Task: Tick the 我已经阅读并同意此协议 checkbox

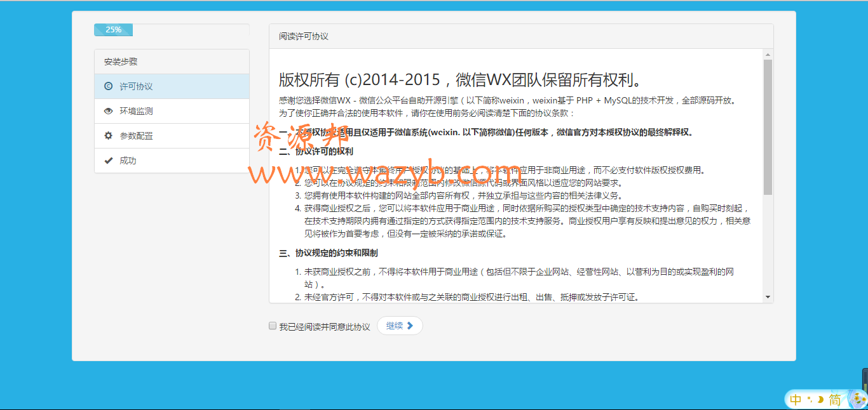Action: (273, 326)
